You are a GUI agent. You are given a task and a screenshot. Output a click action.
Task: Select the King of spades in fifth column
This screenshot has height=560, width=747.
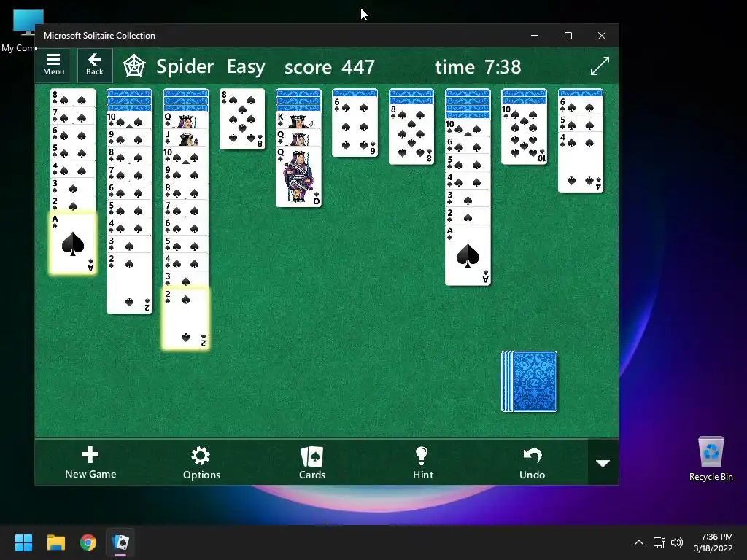coord(298,120)
